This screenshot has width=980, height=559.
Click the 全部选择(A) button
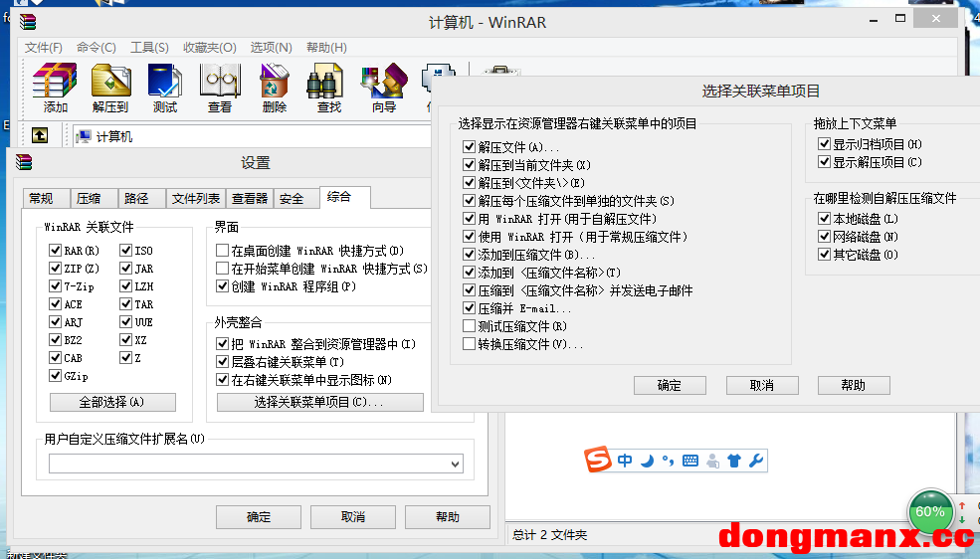pyautogui.click(x=112, y=402)
